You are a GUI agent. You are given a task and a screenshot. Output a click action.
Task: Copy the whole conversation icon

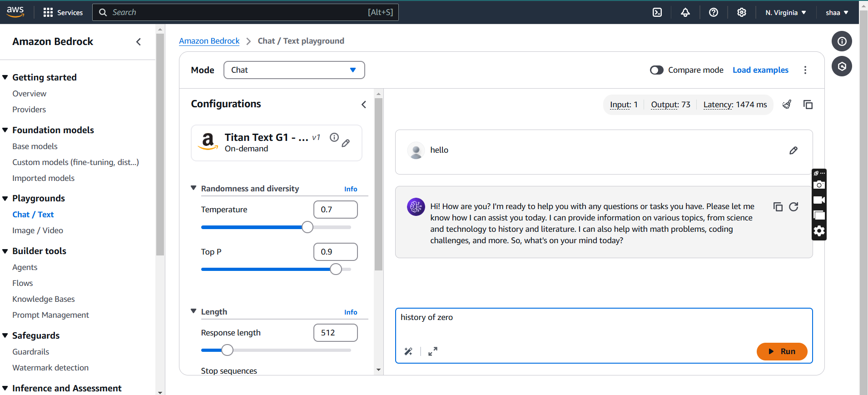point(808,105)
